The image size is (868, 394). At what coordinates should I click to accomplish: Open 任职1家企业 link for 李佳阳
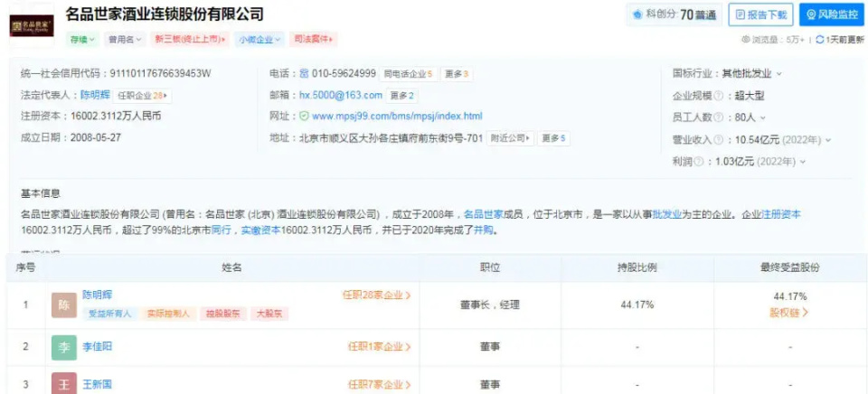[380, 347]
